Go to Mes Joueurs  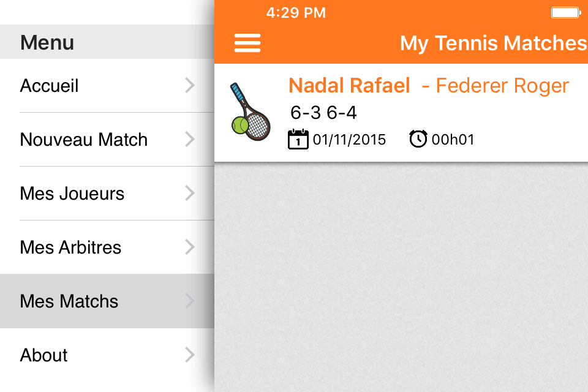coord(107,194)
